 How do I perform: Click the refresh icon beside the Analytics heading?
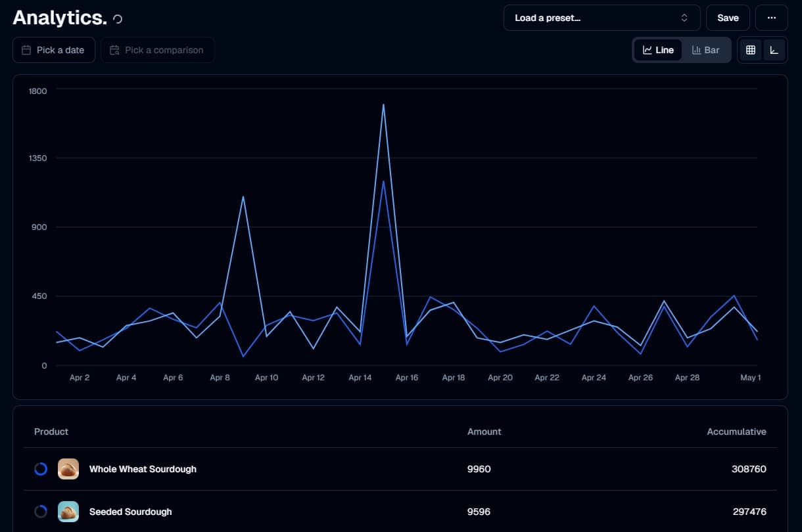click(117, 18)
